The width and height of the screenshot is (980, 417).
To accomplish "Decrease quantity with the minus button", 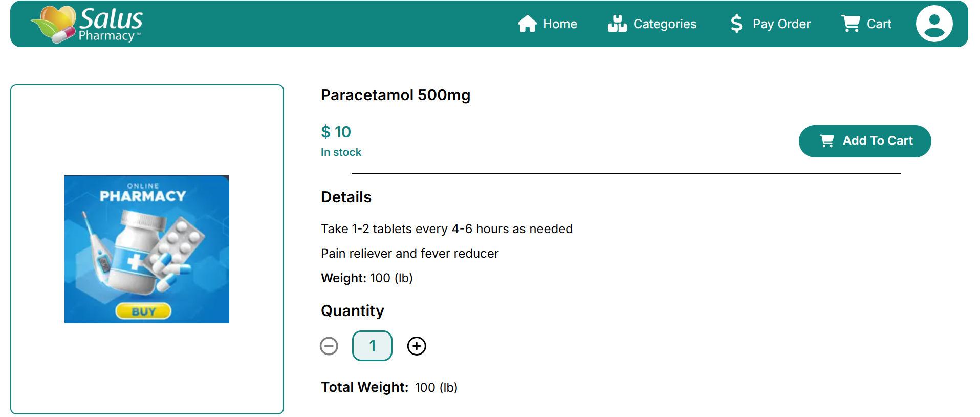I will [x=329, y=346].
